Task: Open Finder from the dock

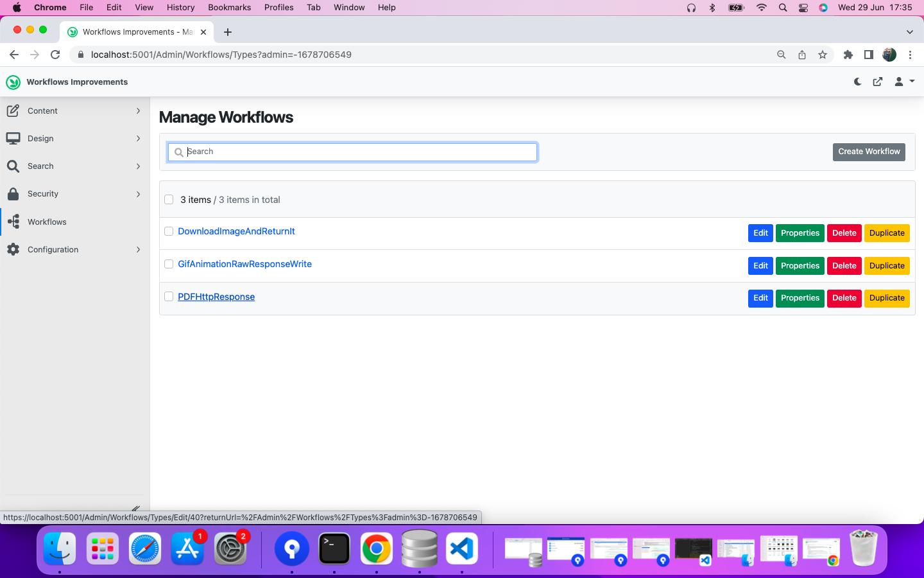Action: [60, 549]
